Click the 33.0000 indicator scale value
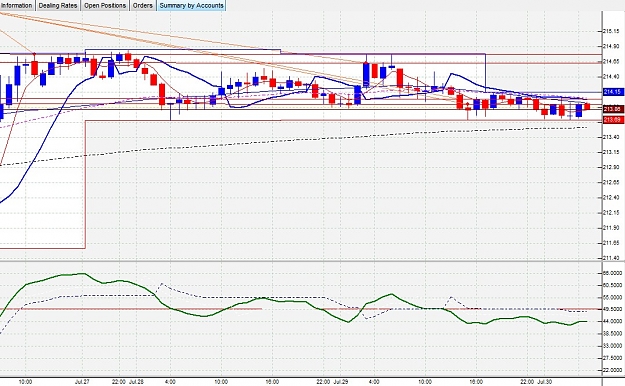 613,346
